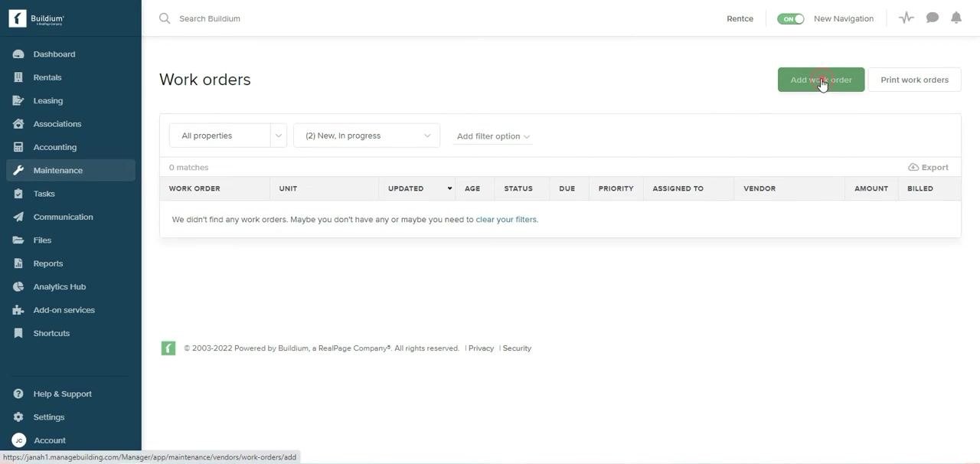The image size is (980, 464).
Task: Click the Reports document icon
Action: click(18, 263)
